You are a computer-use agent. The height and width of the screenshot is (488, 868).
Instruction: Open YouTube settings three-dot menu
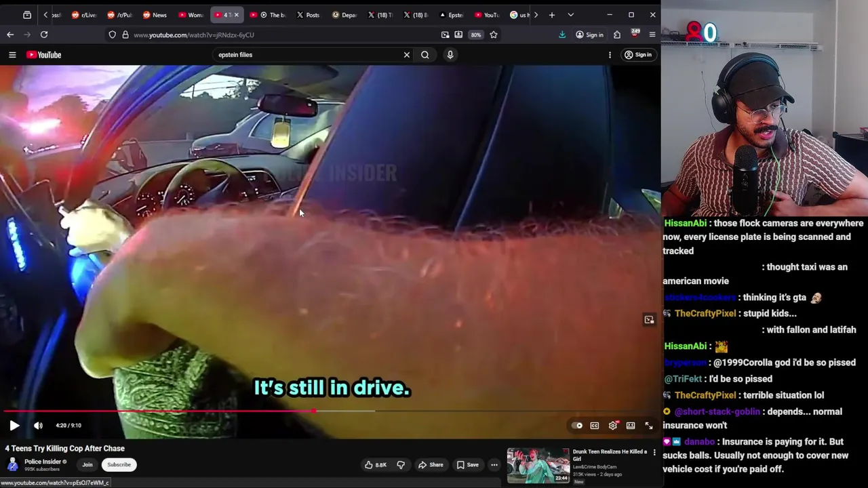[610, 55]
